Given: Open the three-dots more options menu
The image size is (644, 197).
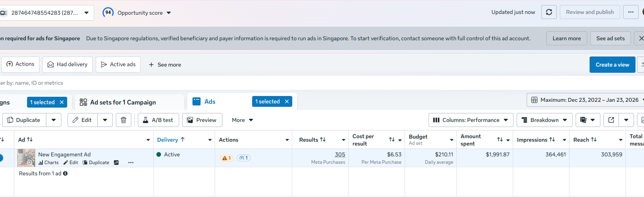Looking at the screenshot, I should pos(630,12).
